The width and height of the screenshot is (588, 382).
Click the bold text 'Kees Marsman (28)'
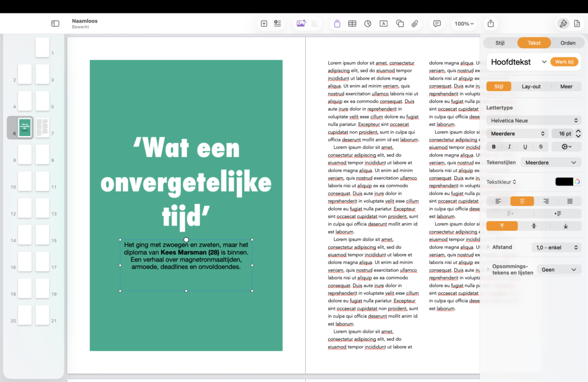click(x=190, y=252)
